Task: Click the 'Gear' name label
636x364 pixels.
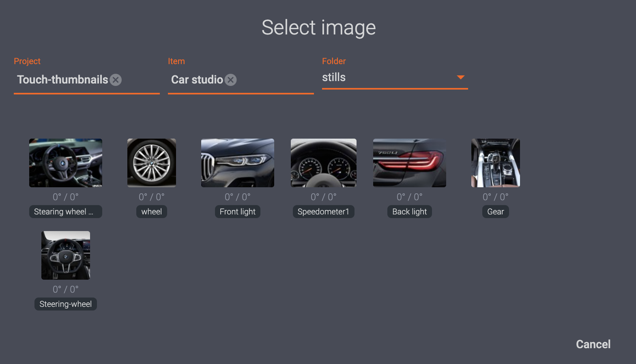Action: coord(496,212)
